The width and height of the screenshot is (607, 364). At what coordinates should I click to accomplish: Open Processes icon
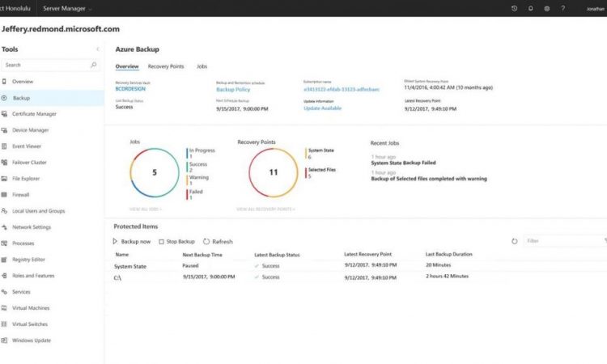point(4,243)
